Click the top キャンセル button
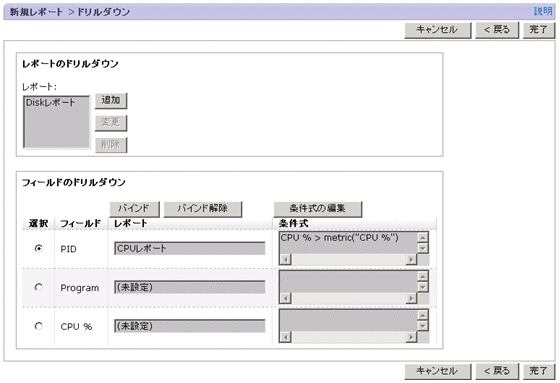Image resolution: width=560 pixels, height=383 pixels. coord(438,30)
